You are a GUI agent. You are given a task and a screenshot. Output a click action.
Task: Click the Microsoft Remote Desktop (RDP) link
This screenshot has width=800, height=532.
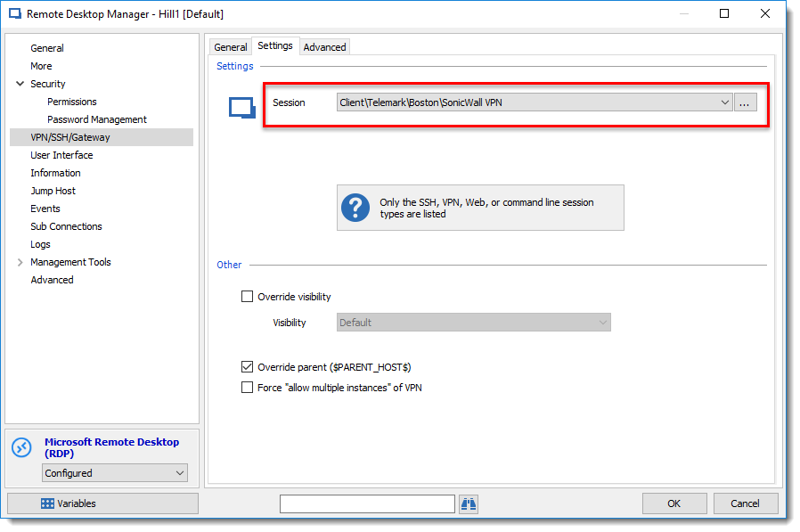point(111,447)
